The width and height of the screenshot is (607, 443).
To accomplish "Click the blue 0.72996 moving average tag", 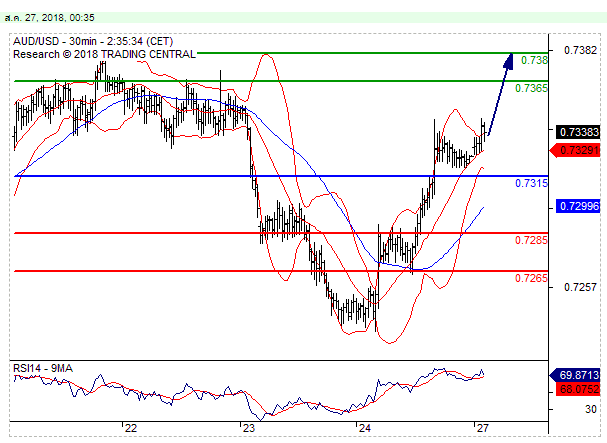I will 578,206.
